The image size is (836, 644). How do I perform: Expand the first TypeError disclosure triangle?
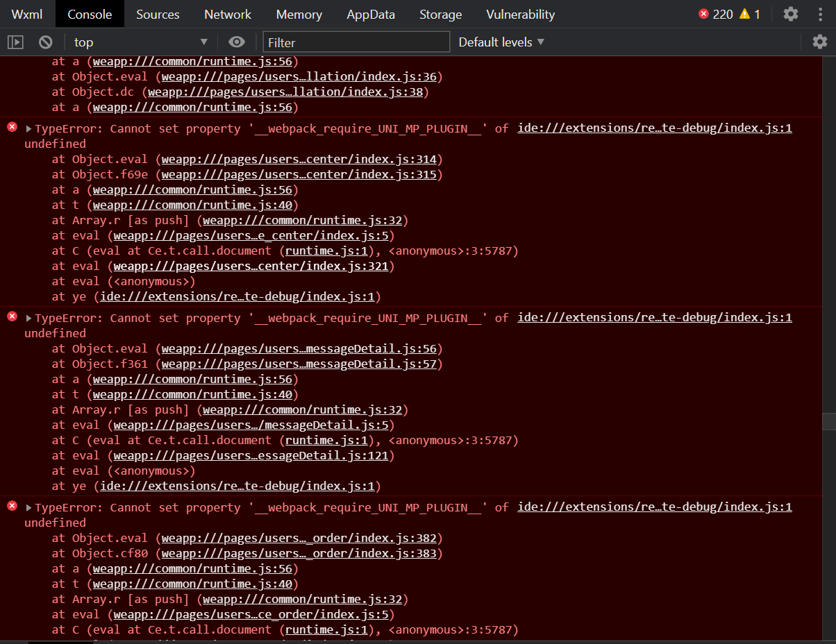pyautogui.click(x=29, y=128)
